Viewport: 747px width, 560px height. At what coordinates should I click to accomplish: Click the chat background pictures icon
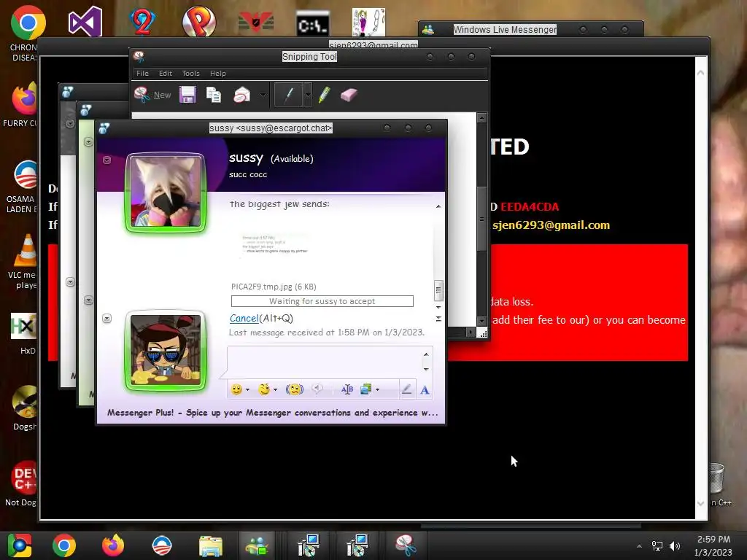tap(366, 389)
